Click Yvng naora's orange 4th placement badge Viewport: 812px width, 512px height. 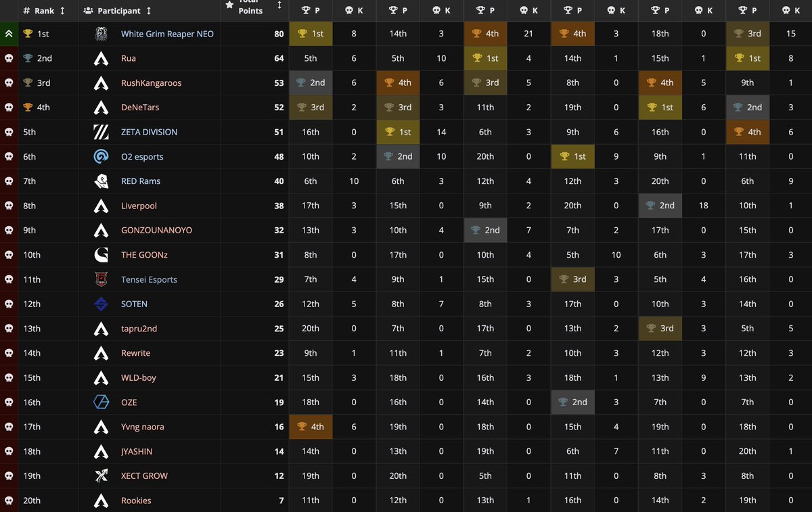[311, 427]
